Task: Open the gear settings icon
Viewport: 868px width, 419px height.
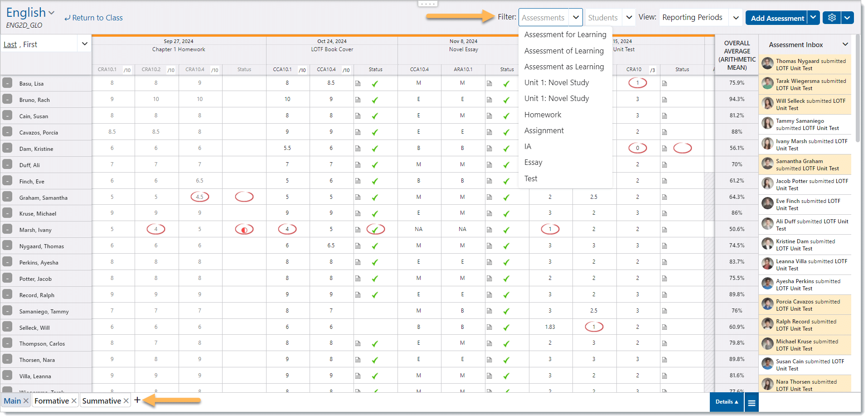Action: pos(832,18)
